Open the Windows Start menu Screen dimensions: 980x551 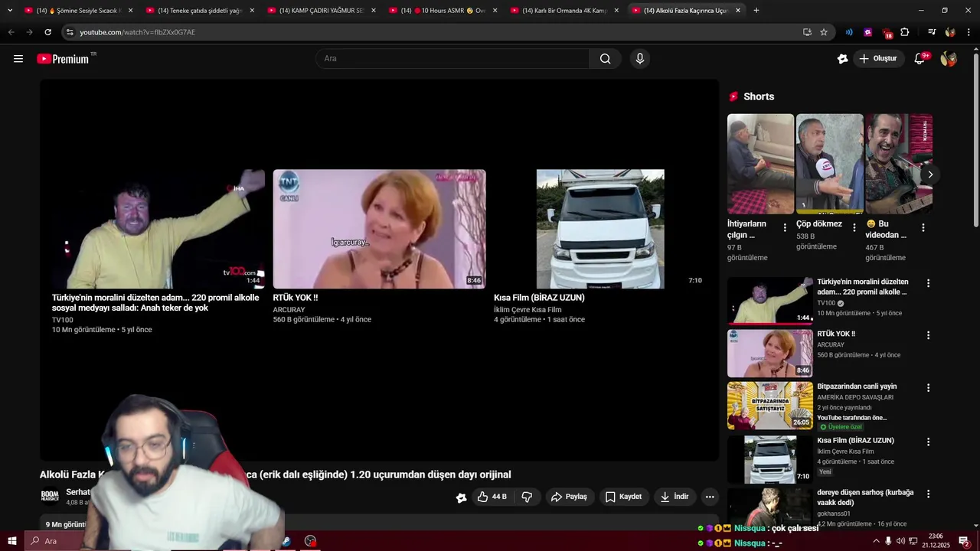click(x=11, y=541)
